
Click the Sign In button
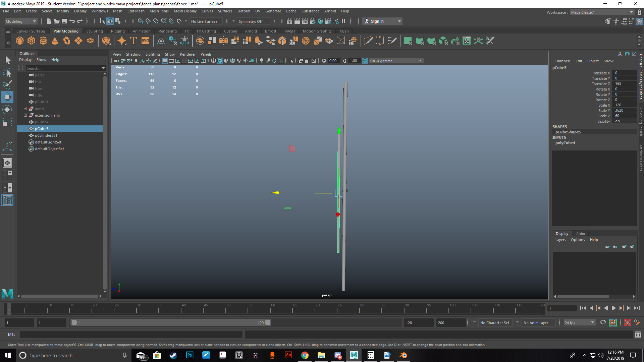377,21
